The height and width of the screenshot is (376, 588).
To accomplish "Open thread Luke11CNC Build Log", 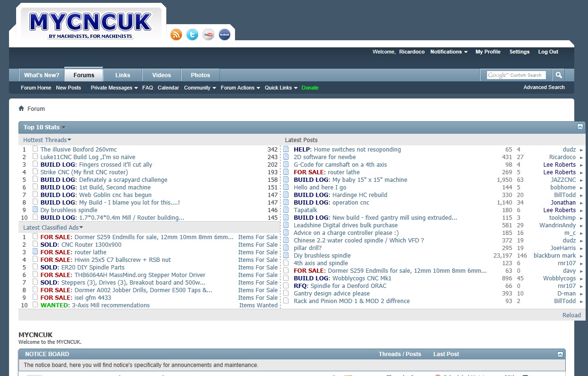I will 88,157.
